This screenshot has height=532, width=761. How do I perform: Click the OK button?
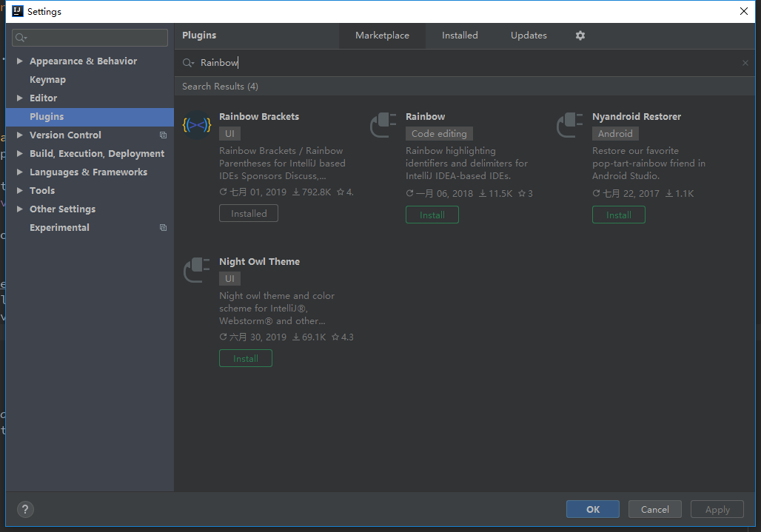[x=592, y=509]
